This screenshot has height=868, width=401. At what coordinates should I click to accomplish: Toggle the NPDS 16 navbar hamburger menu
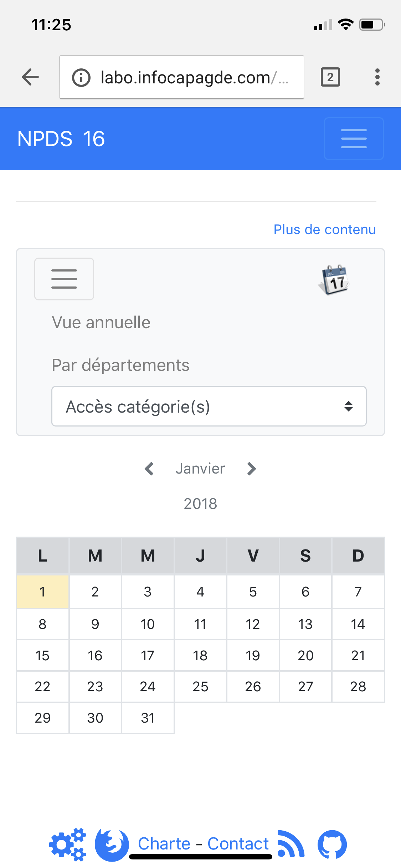tap(354, 139)
